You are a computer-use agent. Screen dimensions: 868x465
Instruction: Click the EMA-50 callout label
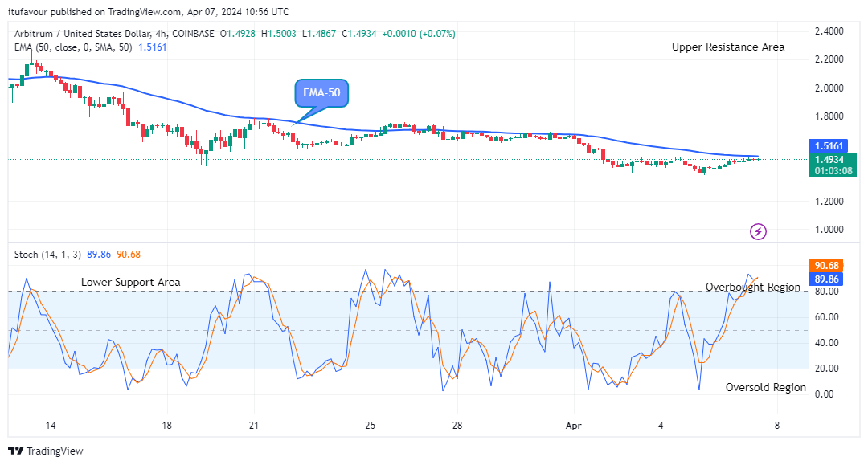click(321, 93)
